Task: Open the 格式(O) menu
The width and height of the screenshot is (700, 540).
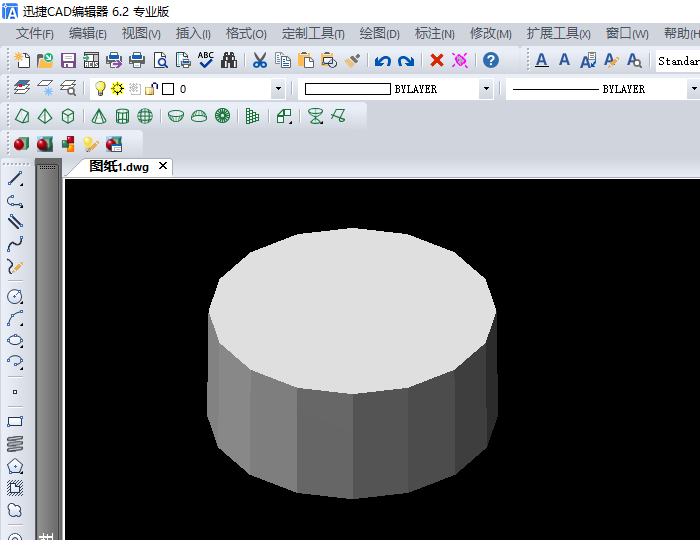Action: 246,33
